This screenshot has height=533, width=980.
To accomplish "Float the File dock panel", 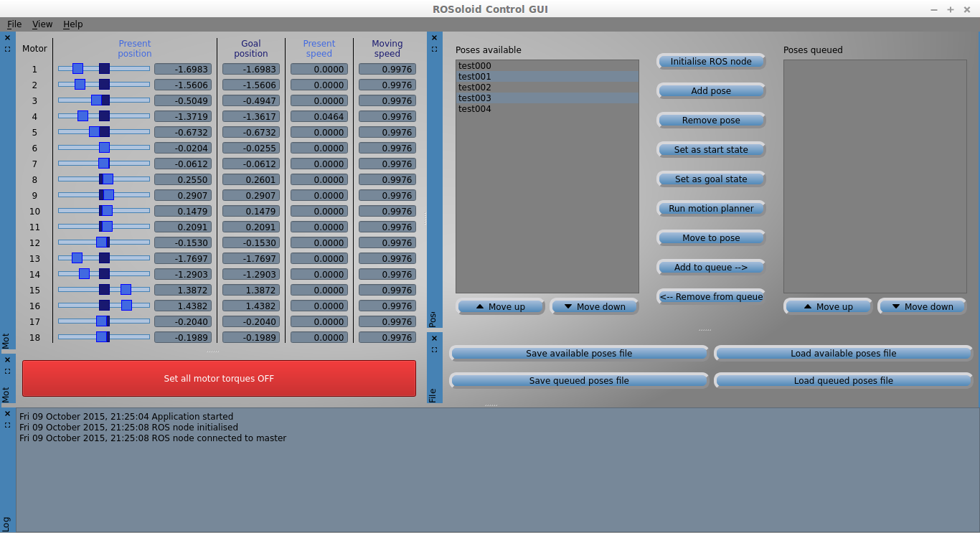I will (x=434, y=349).
